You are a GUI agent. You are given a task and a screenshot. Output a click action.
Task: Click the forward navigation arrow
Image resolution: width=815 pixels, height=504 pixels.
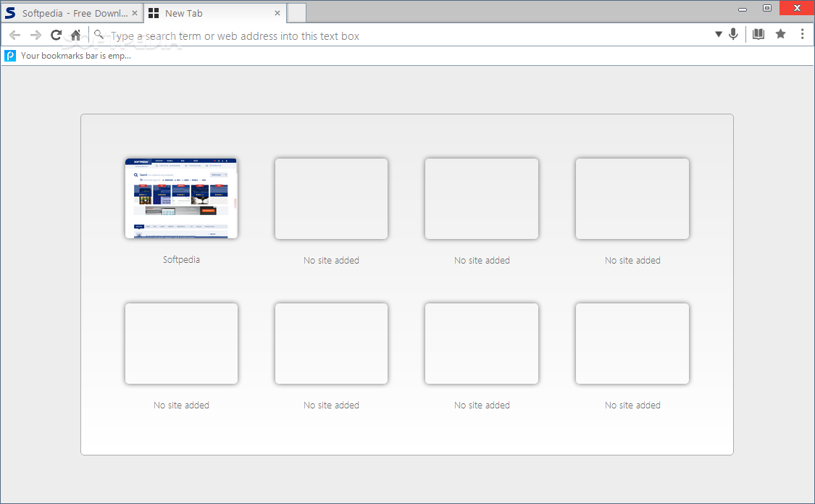tap(35, 35)
